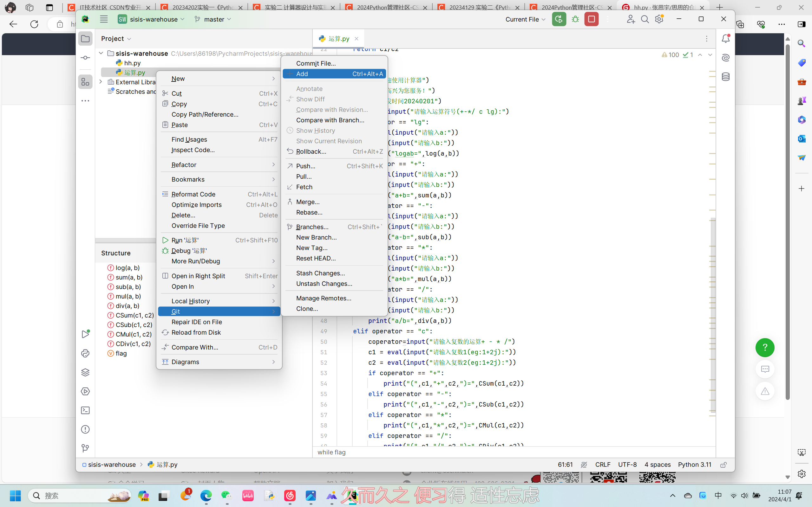
Task: Toggle the Project tool window folder button
Action: point(85,39)
